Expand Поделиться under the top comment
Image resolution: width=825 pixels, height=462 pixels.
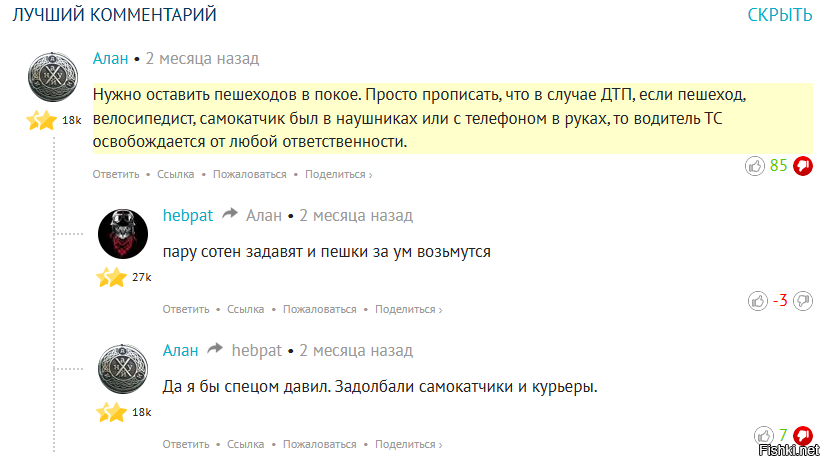(x=338, y=174)
